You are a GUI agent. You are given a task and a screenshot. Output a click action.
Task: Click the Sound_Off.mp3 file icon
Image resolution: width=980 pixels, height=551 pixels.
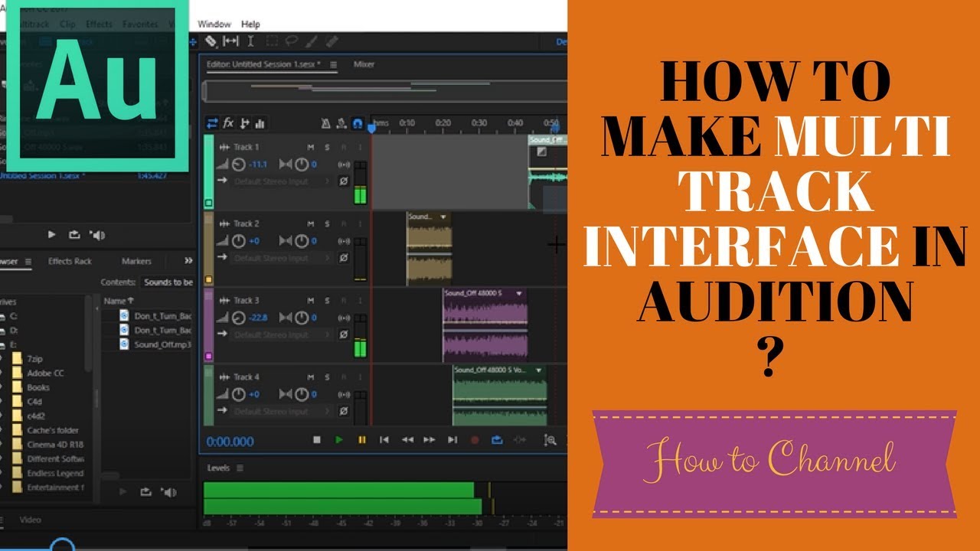pyautogui.click(x=124, y=344)
